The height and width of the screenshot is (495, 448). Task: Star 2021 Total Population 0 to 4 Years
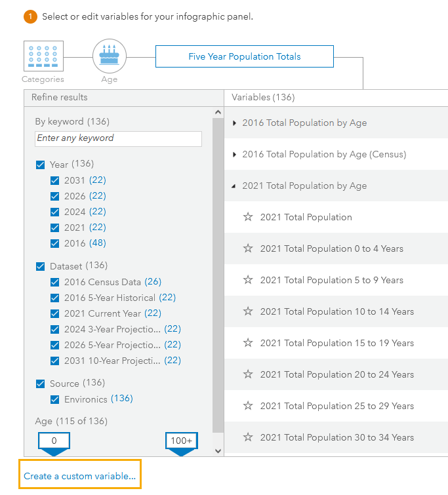248,248
